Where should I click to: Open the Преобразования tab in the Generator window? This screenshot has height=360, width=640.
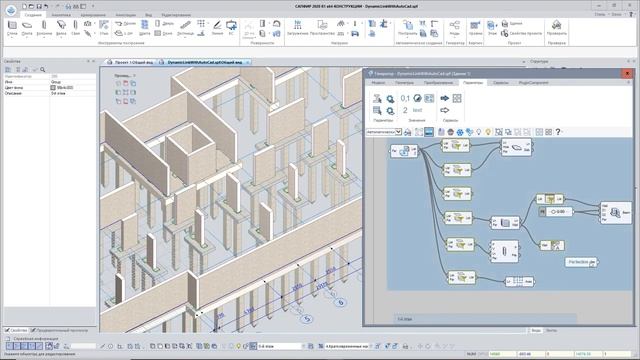pos(438,82)
